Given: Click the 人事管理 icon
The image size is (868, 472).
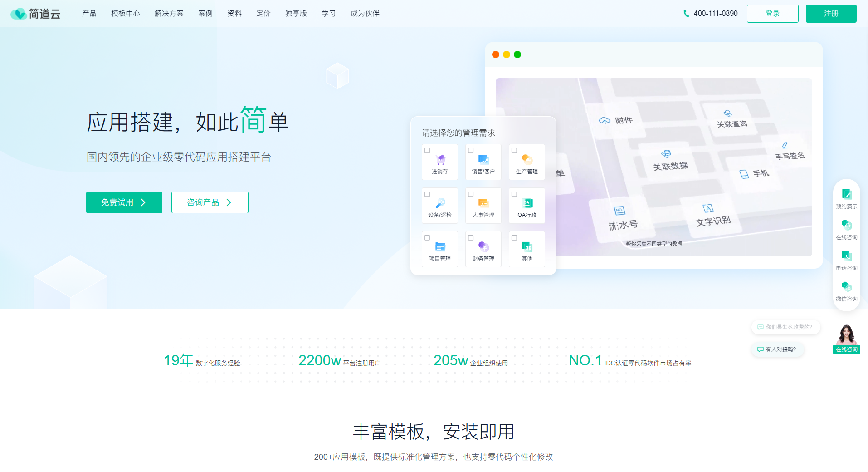Looking at the screenshot, I should pos(483,203).
